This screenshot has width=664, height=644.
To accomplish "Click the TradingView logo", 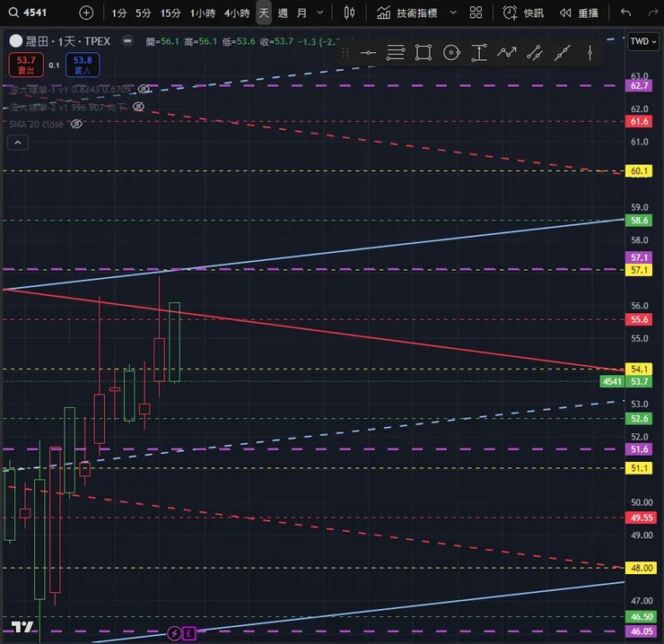I will click(x=22, y=627).
